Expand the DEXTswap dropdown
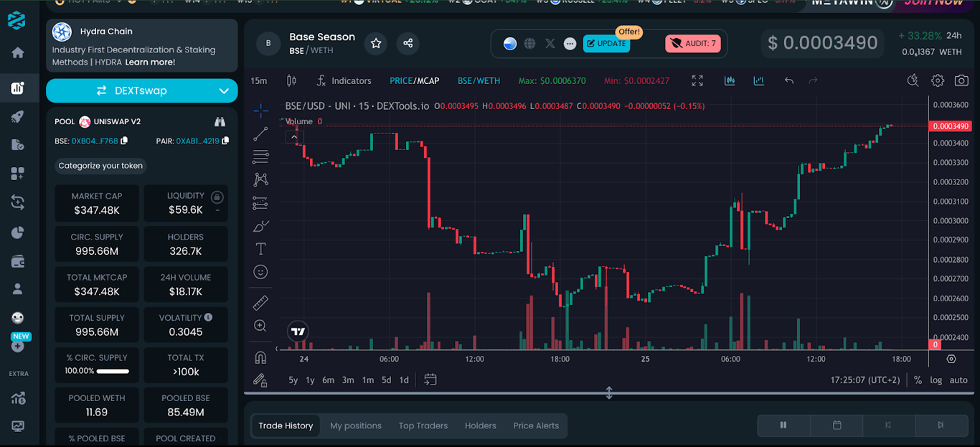980x447 pixels. (x=224, y=91)
